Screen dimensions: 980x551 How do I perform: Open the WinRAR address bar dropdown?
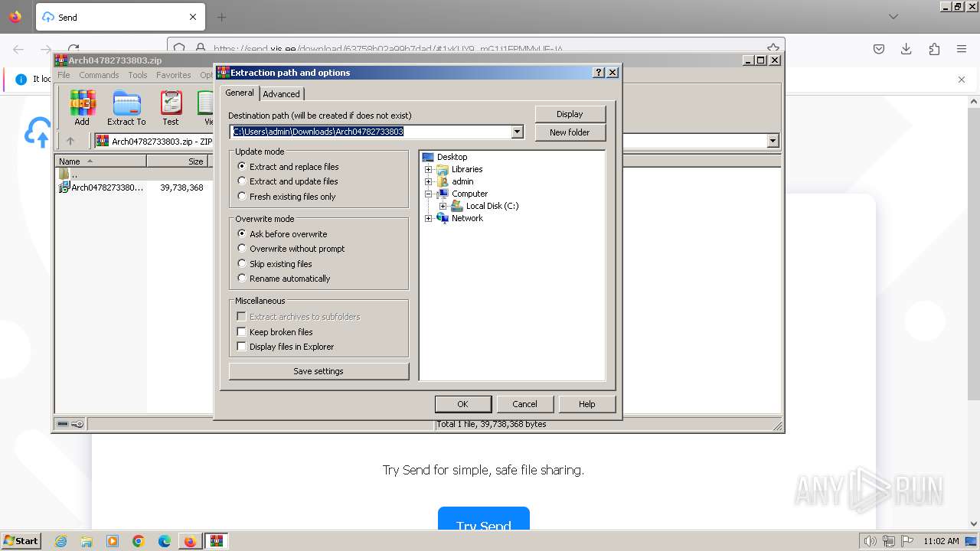(x=773, y=141)
